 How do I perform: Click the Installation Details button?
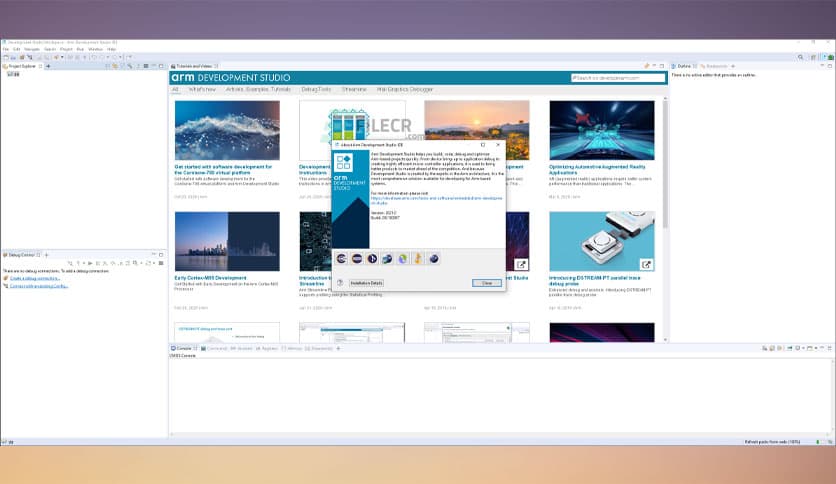pos(366,283)
